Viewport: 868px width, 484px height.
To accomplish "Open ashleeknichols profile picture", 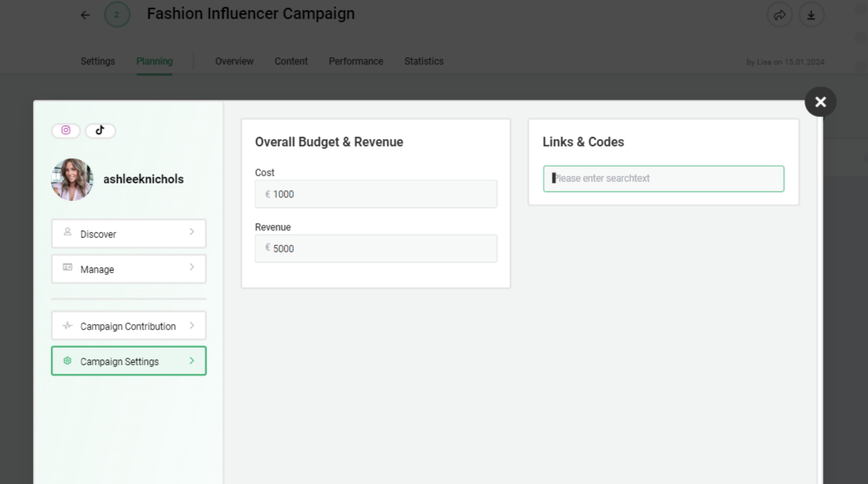I will (x=72, y=179).
